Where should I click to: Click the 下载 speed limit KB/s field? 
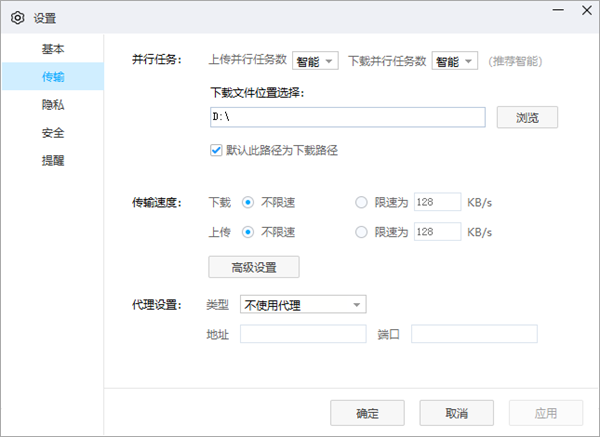436,203
